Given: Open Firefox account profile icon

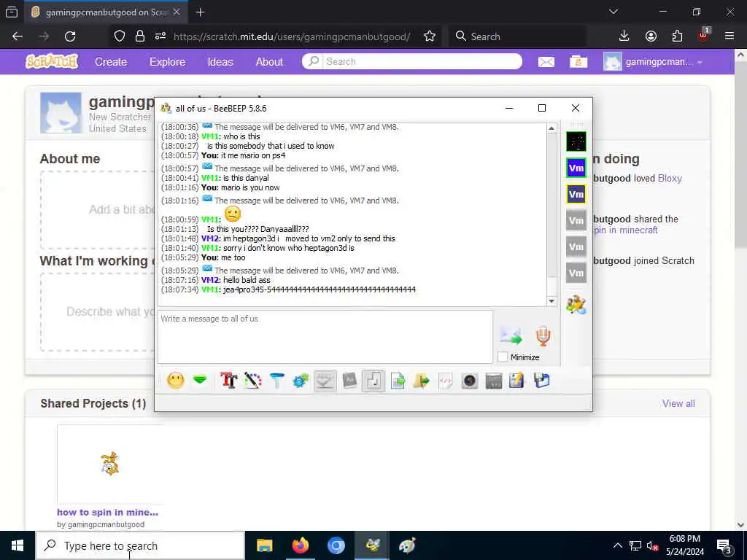Looking at the screenshot, I should pyautogui.click(x=651, y=36).
